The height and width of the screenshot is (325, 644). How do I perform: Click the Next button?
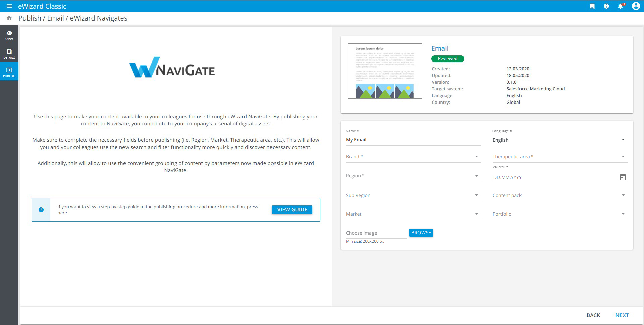(x=622, y=315)
